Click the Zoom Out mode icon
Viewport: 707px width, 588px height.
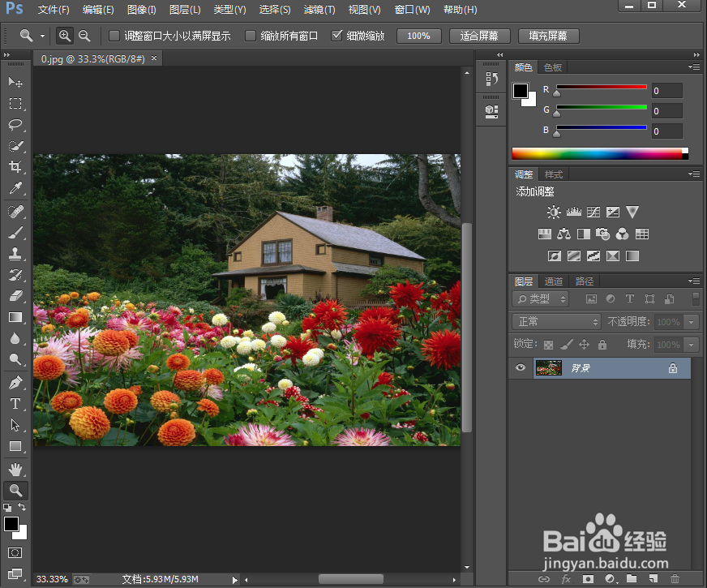[x=84, y=36]
